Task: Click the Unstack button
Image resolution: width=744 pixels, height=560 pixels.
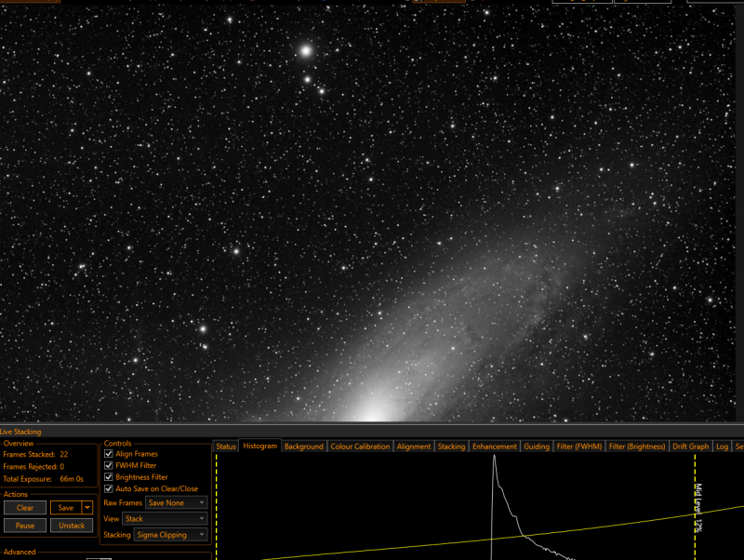Action: pos(72,526)
